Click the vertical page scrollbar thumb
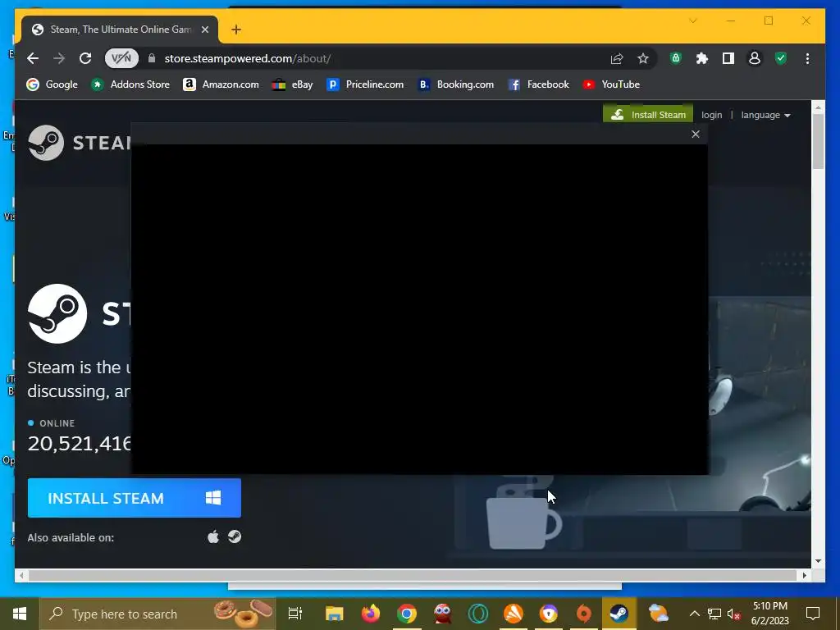Image resolution: width=840 pixels, height=630 pixels. 818,141
